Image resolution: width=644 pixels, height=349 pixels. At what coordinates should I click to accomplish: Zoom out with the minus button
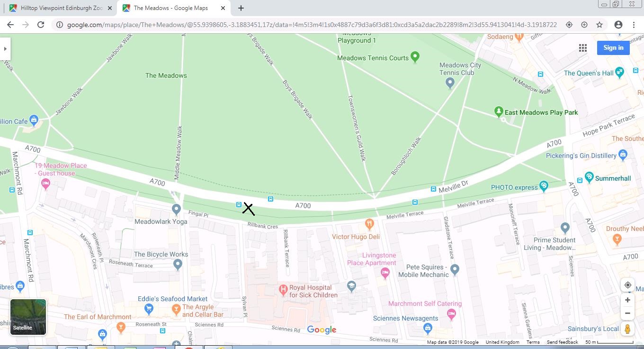click(x=627, y=313)
